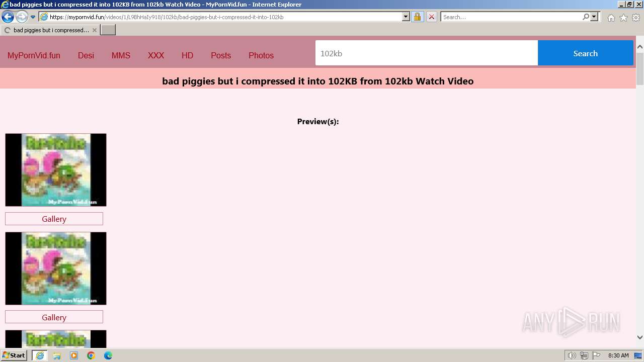Open the Photos menu item

point(261,55)
